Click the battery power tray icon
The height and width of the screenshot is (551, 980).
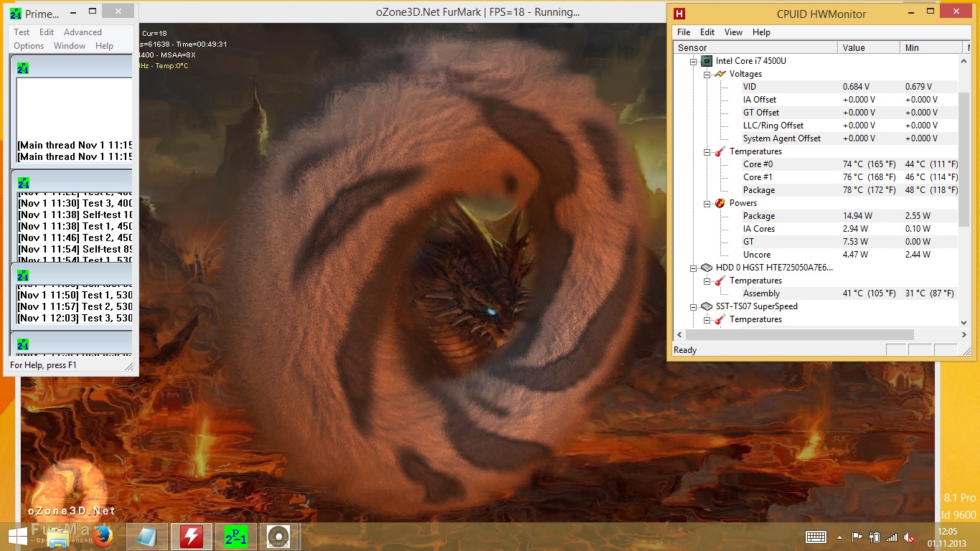tap(874, 537)
